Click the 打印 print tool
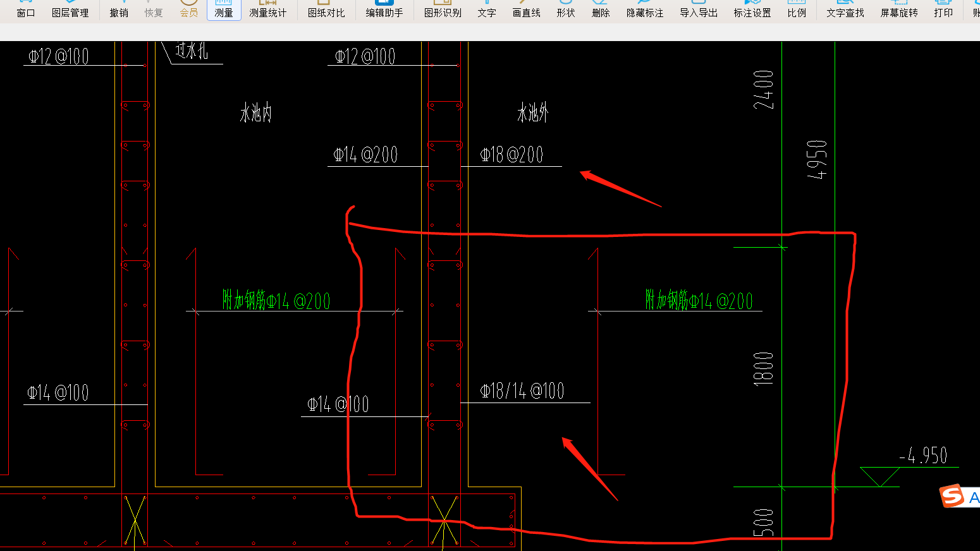 pos(943,9)
